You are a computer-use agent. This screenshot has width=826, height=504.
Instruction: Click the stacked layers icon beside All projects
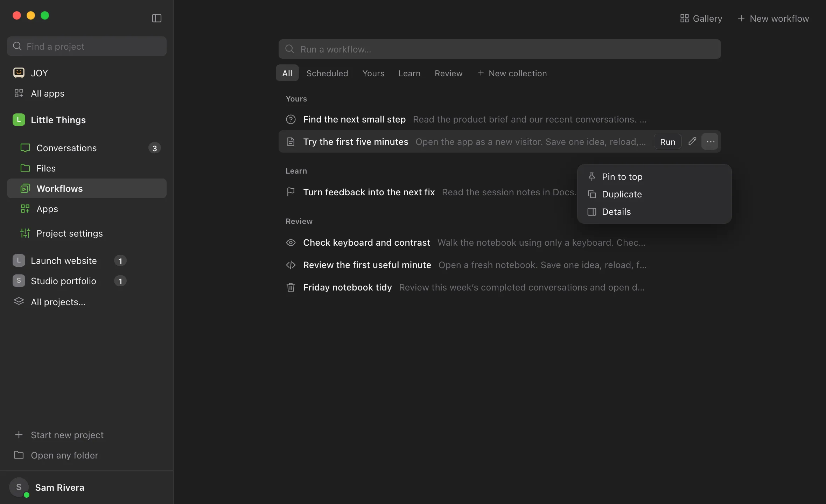coord(19,301)
